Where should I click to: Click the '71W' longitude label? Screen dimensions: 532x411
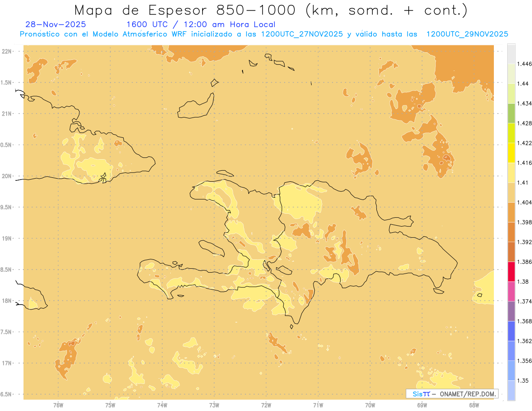coord(318,405)
